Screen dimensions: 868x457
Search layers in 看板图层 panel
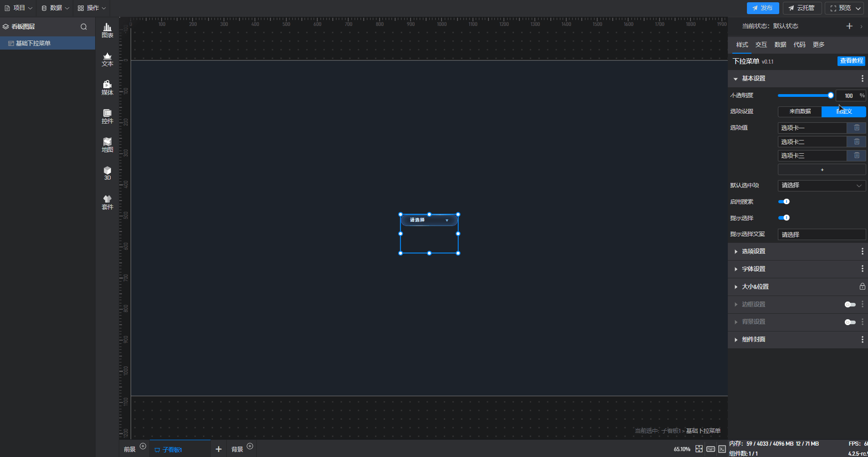coord(84,27)
